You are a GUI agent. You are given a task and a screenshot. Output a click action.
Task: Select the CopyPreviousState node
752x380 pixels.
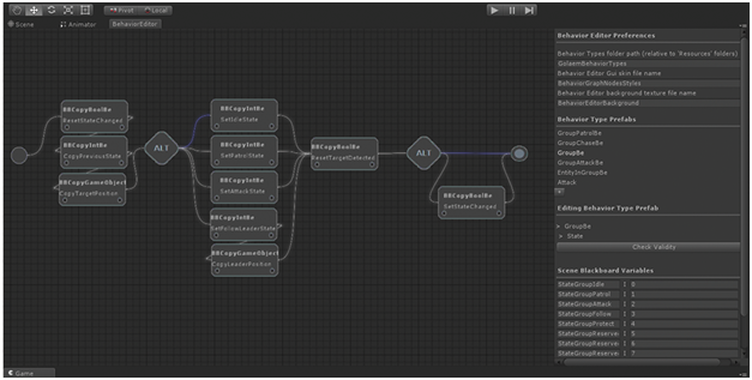click(94, 152)
